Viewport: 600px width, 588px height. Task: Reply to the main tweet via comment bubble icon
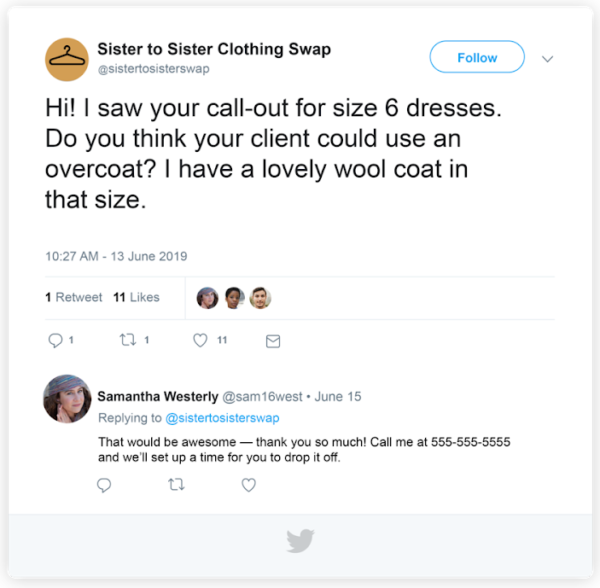tap(55, 340)
